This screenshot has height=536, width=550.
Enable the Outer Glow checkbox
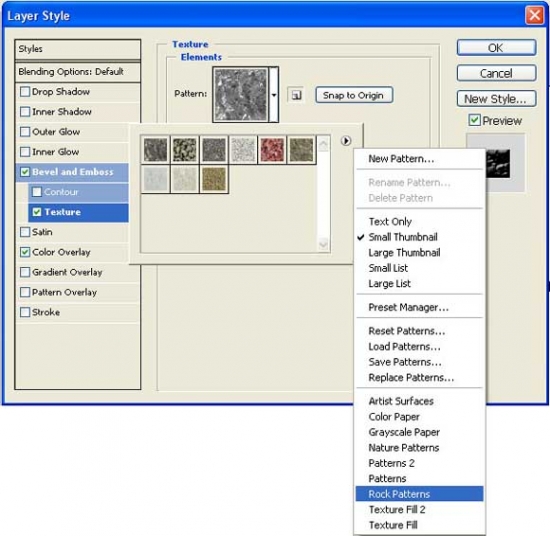(25, 132)
